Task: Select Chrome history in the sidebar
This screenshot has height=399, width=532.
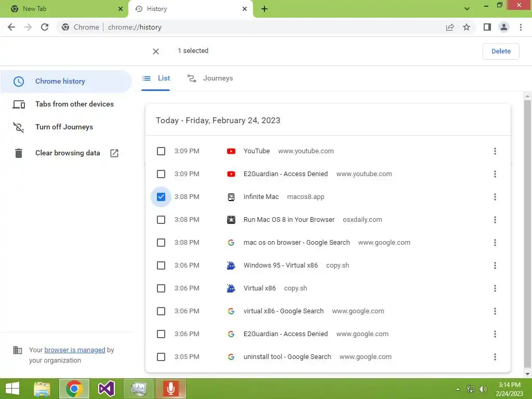Action: point(66,82)
